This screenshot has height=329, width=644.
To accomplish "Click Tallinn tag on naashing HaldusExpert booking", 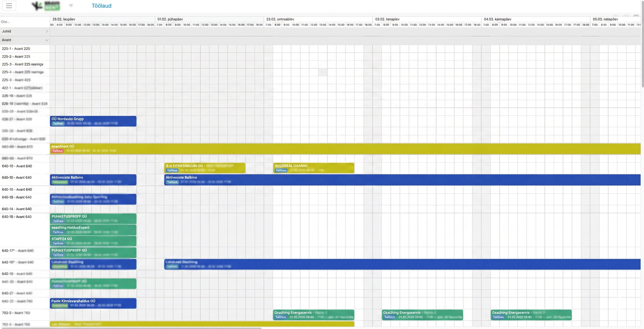I will 58,232.
